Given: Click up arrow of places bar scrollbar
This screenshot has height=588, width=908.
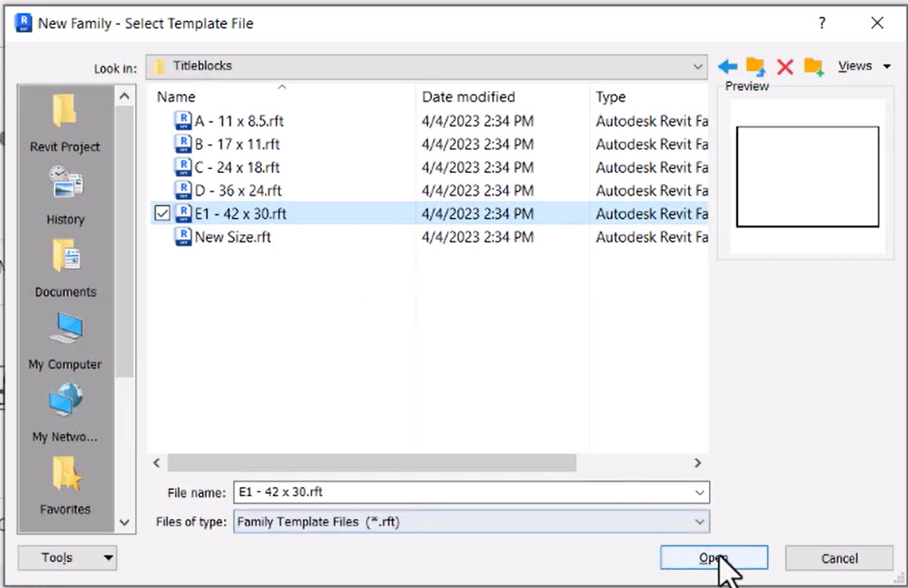Looking at the screenshot, I should pyautogui.click(x=125, y=96).
